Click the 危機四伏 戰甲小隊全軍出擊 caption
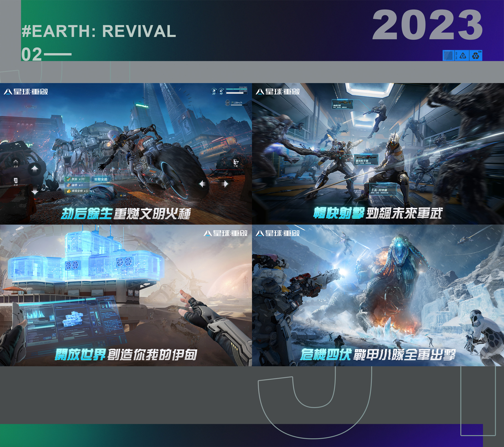 (x=378, y=355)
